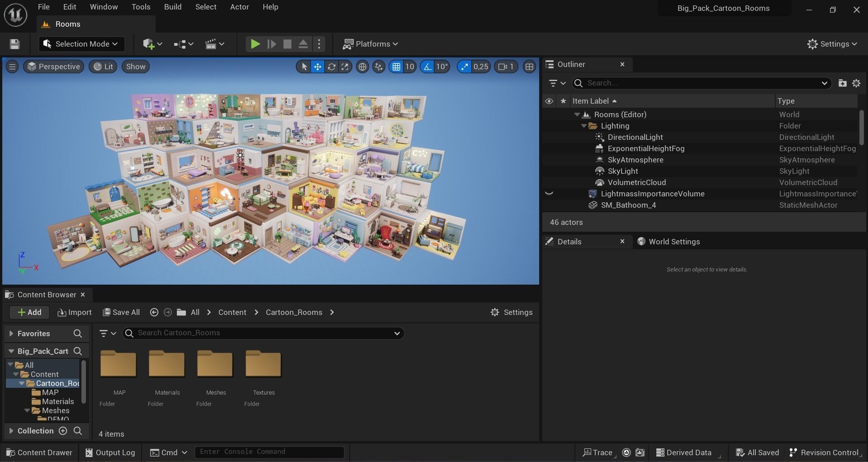The width and height of the screenshot is (868, 462).
Task: Open the Actor menu
Action: [239, 7]
